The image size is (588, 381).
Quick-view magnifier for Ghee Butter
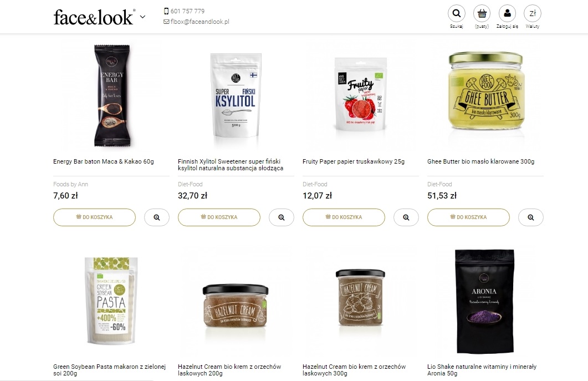click(531, 217)
